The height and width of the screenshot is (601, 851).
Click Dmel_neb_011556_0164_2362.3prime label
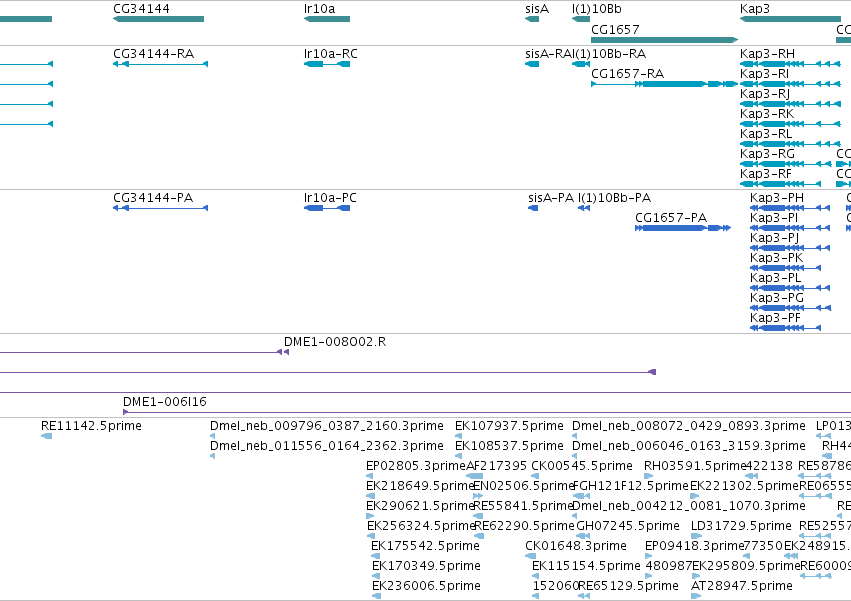pyautogui.click(x=327, y=446)
